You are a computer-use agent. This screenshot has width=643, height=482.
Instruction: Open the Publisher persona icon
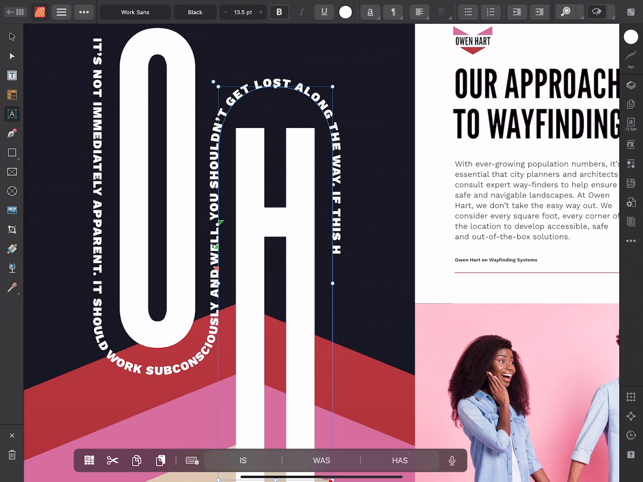[x=40, y=12]
